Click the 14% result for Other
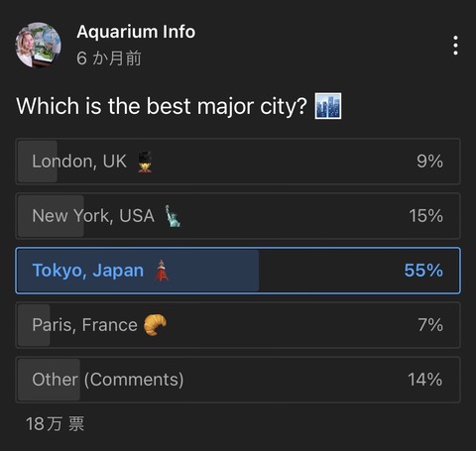The width and height of the screenshot is (476, 451). tap(425, 380)
